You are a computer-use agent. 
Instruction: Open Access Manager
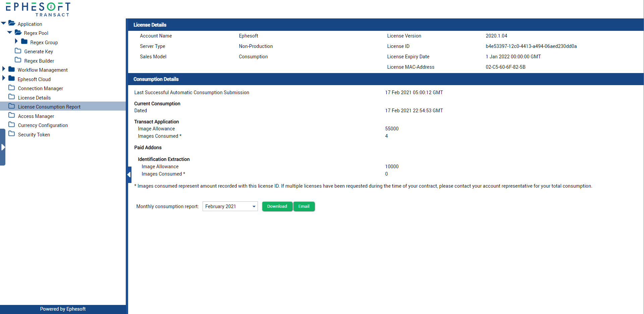click(36, 116)
